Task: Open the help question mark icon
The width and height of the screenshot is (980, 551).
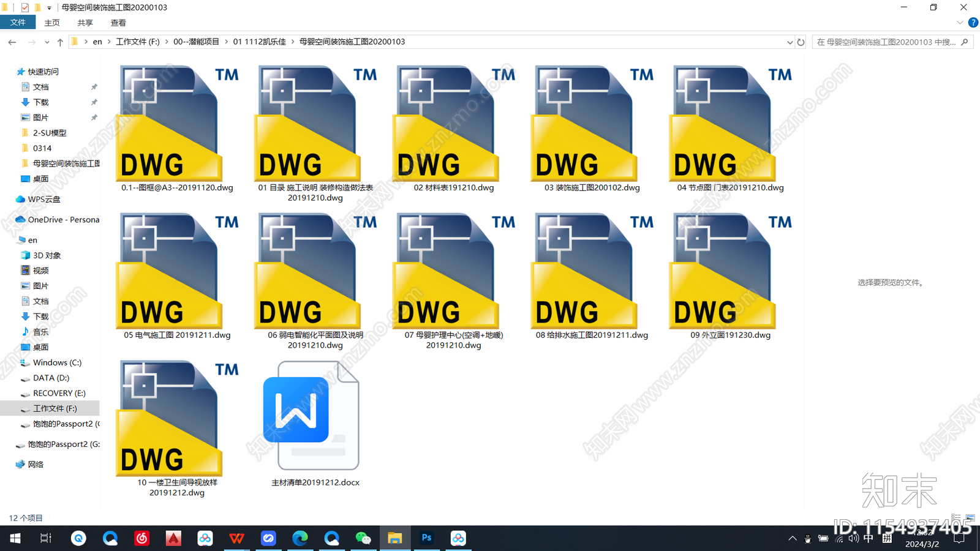Action: point(973,23)
